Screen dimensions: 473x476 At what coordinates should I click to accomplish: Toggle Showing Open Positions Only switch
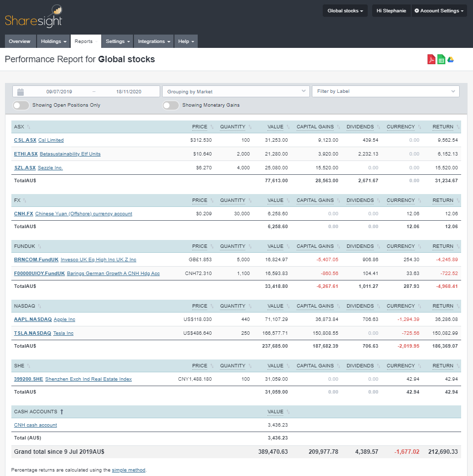tap(21, 105)
